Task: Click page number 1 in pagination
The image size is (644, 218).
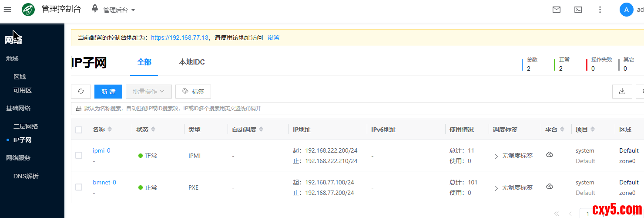Action: [x=588, y=214]
